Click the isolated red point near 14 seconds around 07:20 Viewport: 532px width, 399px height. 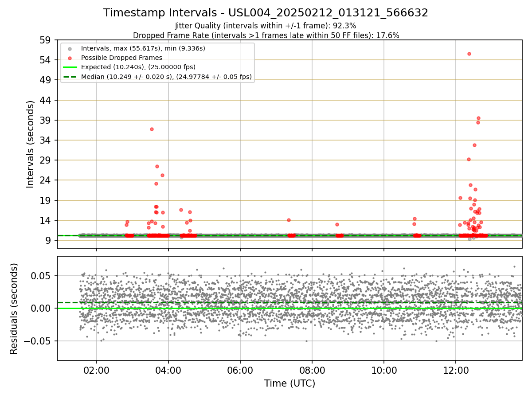pyautogui.click(x=289, y=220)
